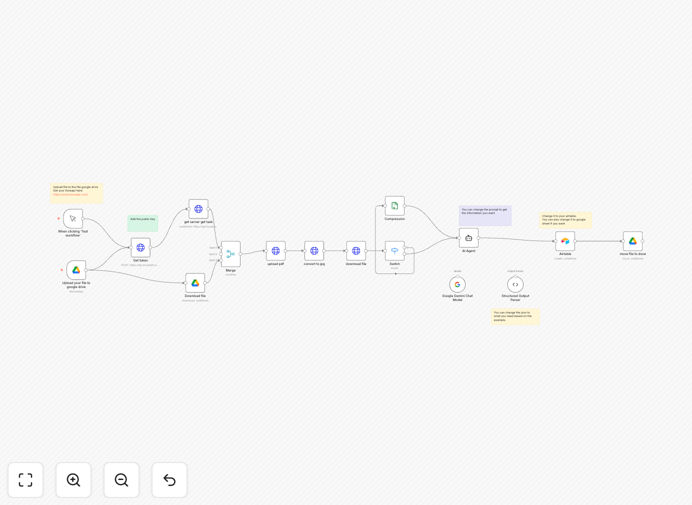Click the zoom out magnifier button

(121, 480)
